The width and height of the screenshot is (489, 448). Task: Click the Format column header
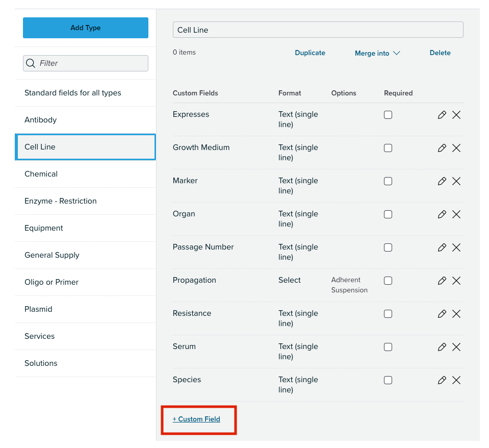click(290, 93)
